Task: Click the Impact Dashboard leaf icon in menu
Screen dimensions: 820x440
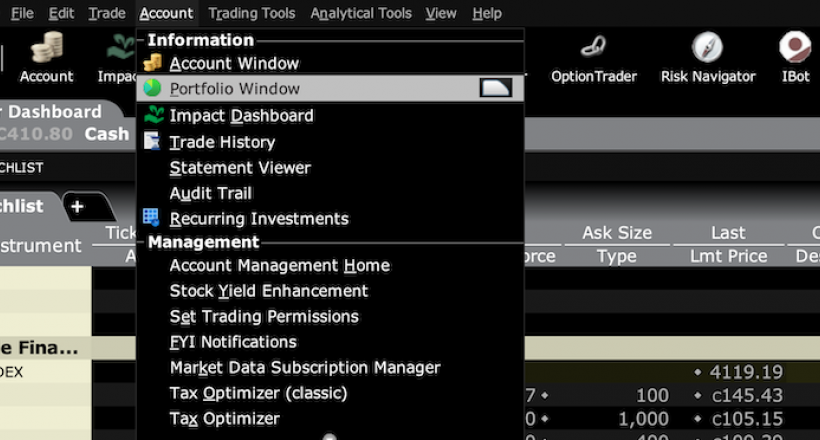Action: click(152, 115)
